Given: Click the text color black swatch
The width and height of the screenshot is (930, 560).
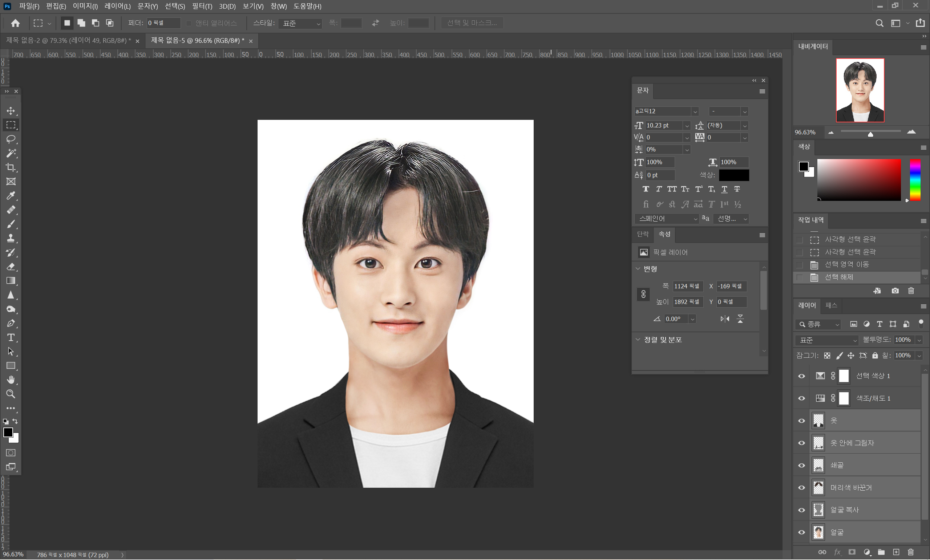Looking at the screenshot, I should click(733, 175).
